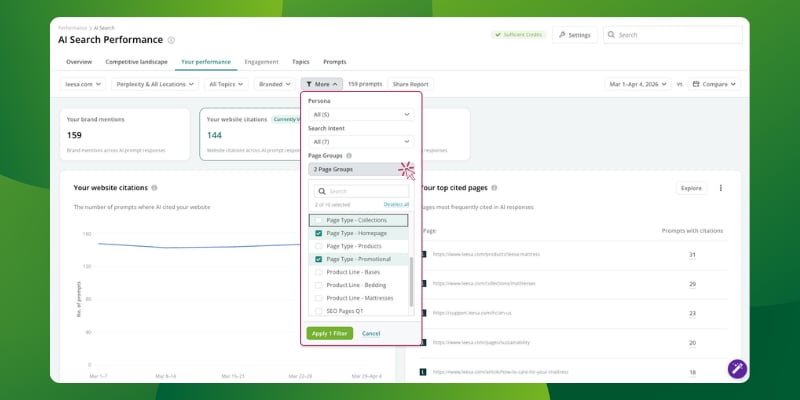Open the leesa.com domain dropdown
The height and width of the screenshot is (400, 800).
(x=83, y=84)
